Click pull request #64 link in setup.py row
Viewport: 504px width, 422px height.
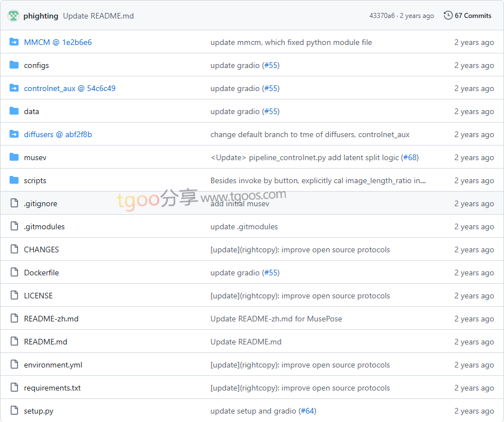pos(308,411)
